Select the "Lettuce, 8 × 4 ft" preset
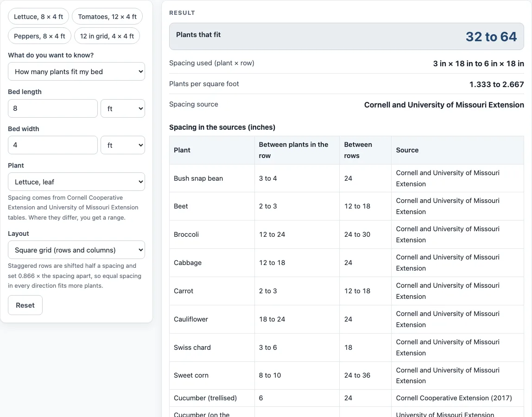Viewport: 532px width, 417px height. 38,17
